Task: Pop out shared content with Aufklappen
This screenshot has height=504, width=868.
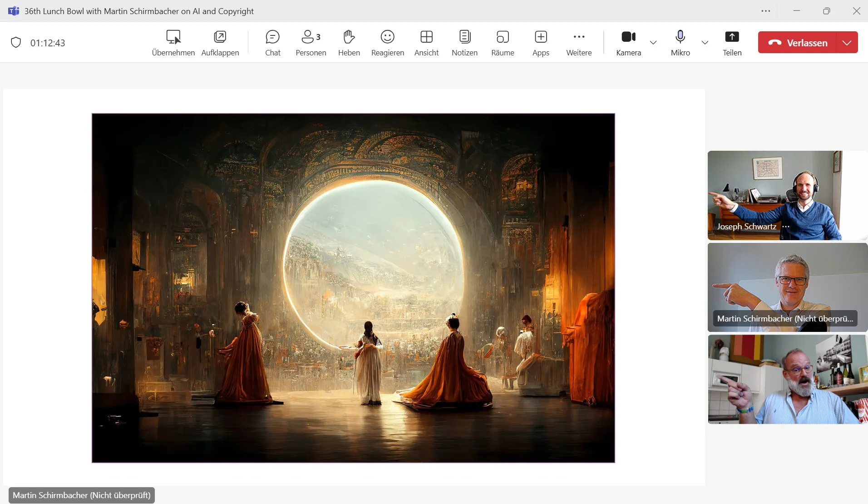Action: [220, 43]
